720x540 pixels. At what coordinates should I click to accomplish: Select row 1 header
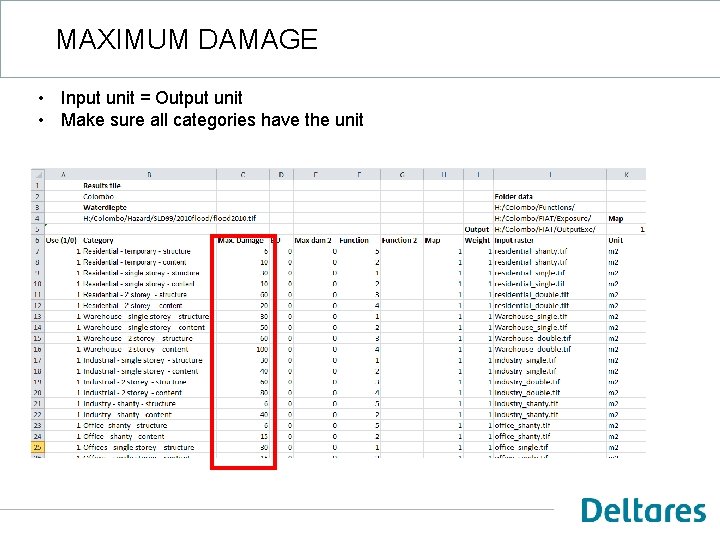(38, 186)
